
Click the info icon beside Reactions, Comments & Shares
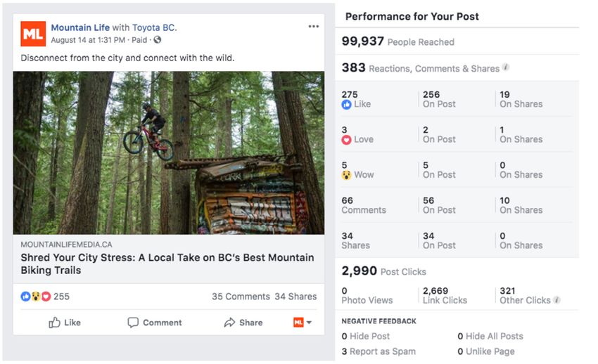coord(506,68)
